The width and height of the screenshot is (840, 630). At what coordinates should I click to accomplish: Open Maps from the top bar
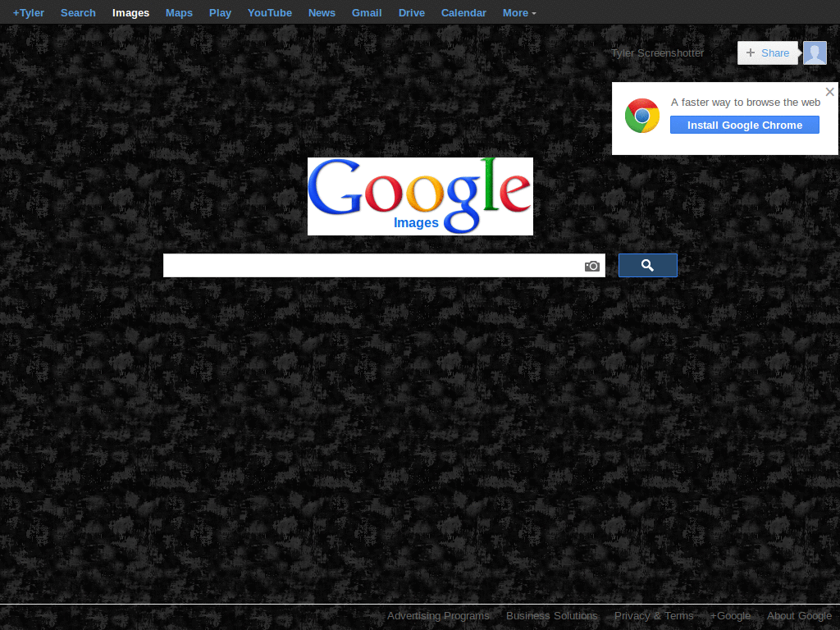click(179, 13)
